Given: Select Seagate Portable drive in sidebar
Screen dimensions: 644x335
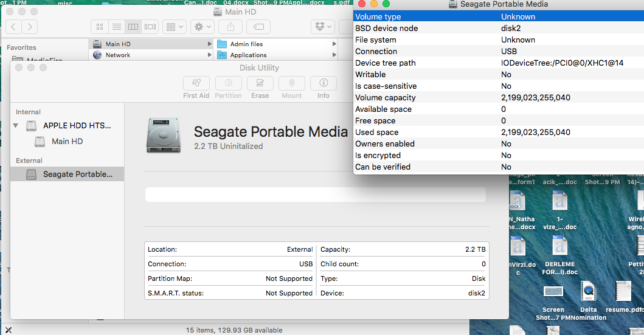Looking at the screenshot, I should [x=67, y=174].
